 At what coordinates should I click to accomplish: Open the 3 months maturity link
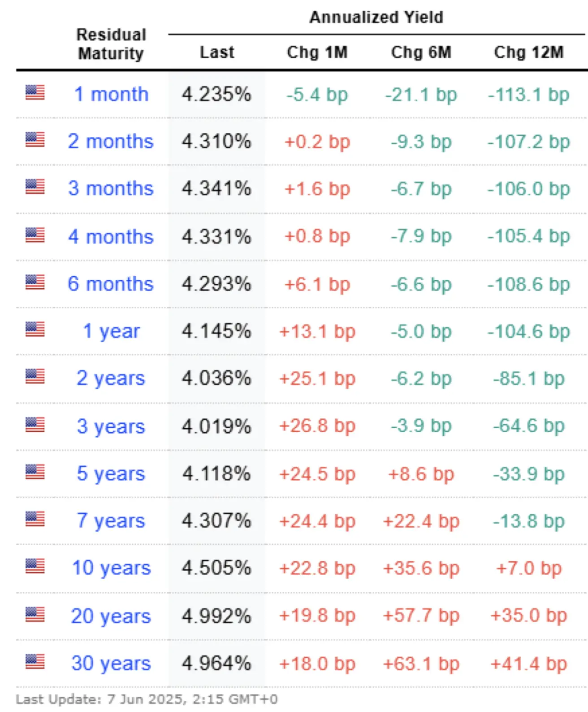pyautogui.click(x=111, y=188)
